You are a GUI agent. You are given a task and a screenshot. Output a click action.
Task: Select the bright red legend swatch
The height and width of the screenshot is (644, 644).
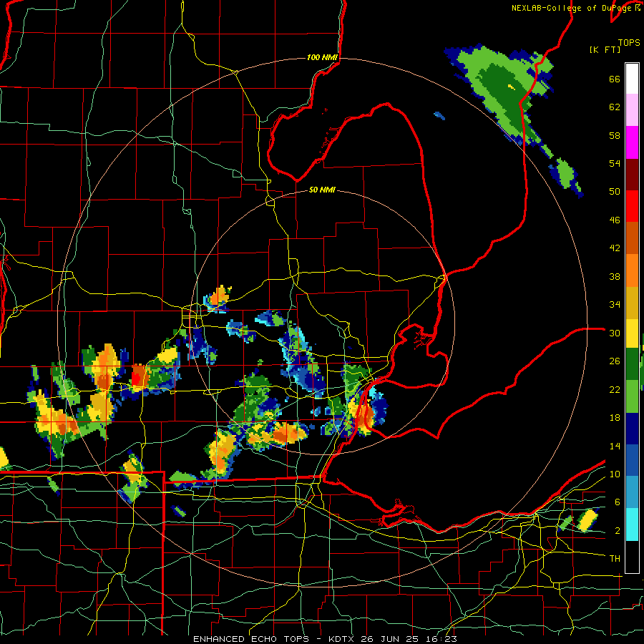click(x=632, y=206)
